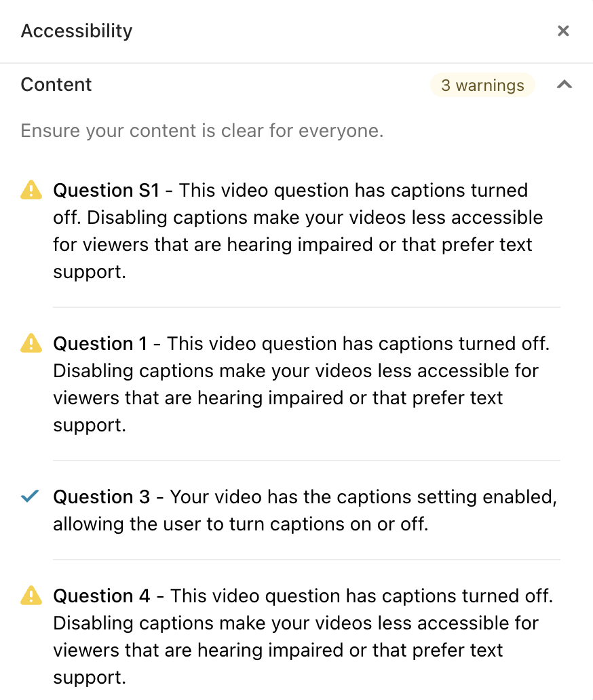Image resolution: width=593 pixels, height=700 pixels.
Task: Click the Content section heading
Action: (56, 84)
